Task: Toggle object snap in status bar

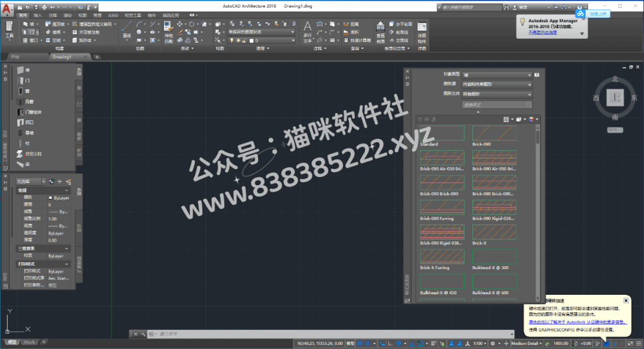Action: (420, 344)
